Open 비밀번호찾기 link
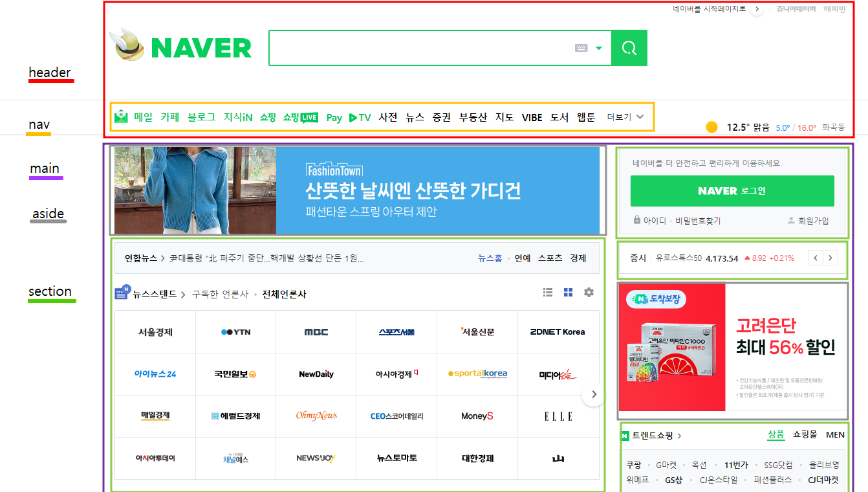The height and width of the screenshot is (492, 868). coord(698,221)
